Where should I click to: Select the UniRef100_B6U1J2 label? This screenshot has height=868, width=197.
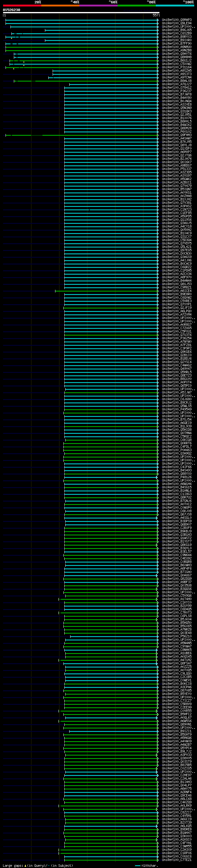coord(176,60)
